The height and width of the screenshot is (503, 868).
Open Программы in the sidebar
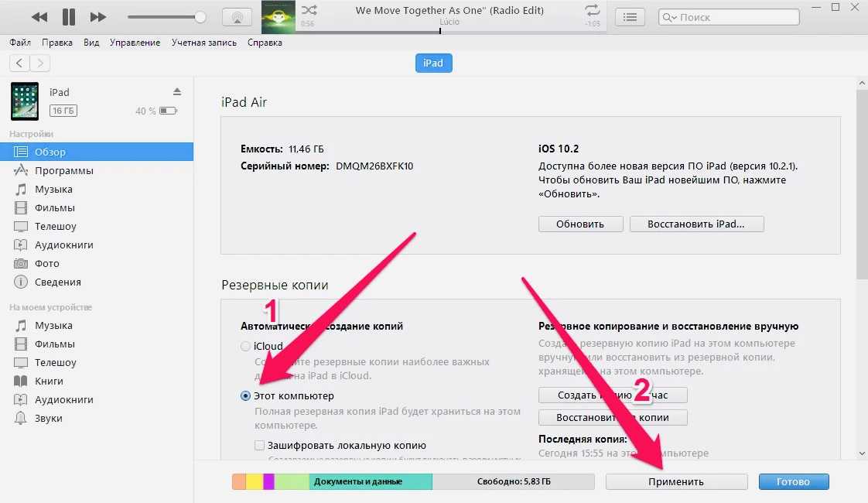[x=63, y=170]
